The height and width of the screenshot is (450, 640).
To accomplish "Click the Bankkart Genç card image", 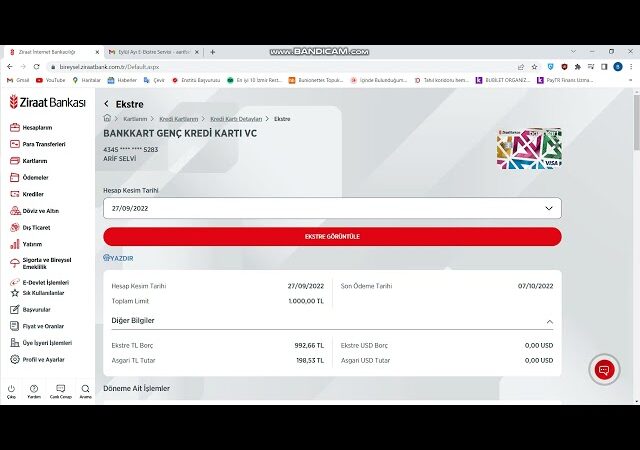I will [x=529, y=148].
